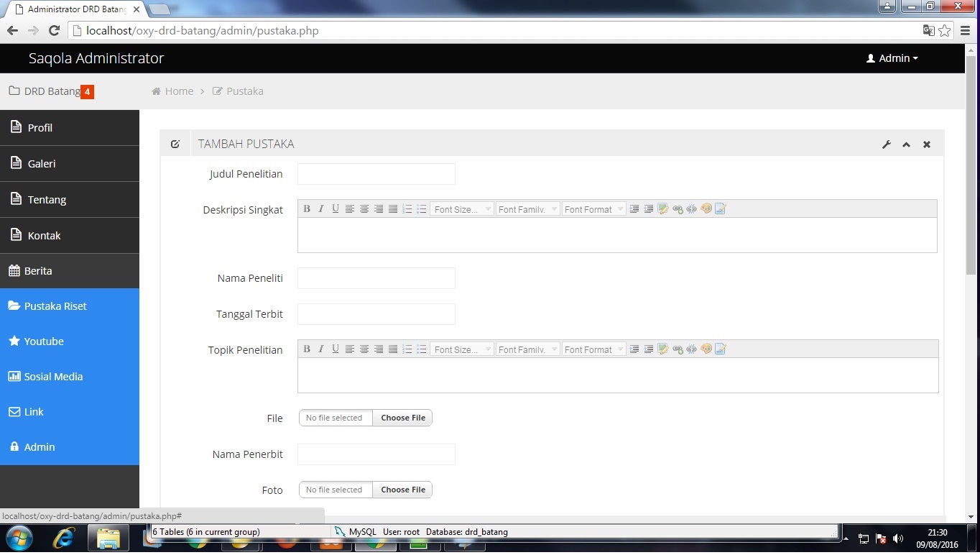Viewport: 980px width, 555px height.
Task: Toggle underline in Topik Penelitian editor
Action: pyautogui.click(x=336, y=349)
